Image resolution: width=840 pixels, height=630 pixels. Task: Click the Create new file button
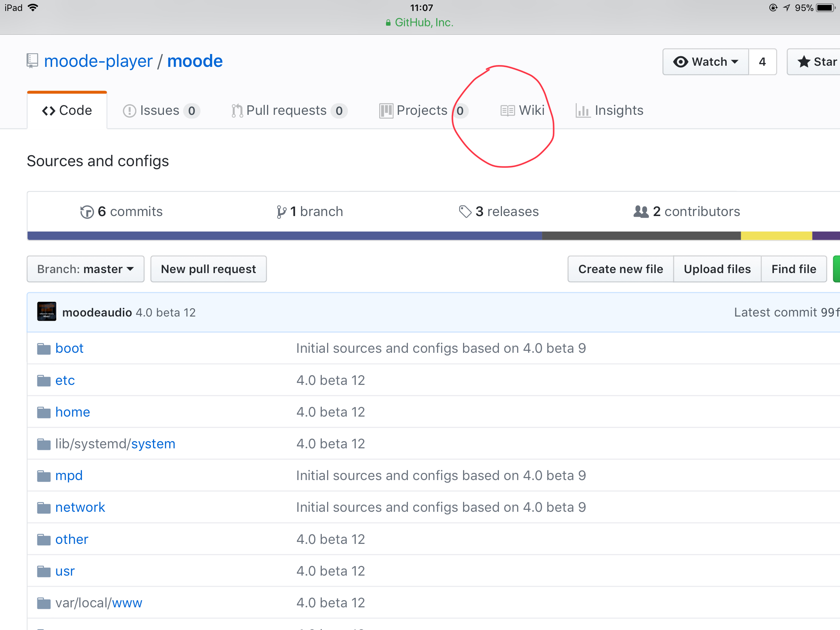(621, 269)
